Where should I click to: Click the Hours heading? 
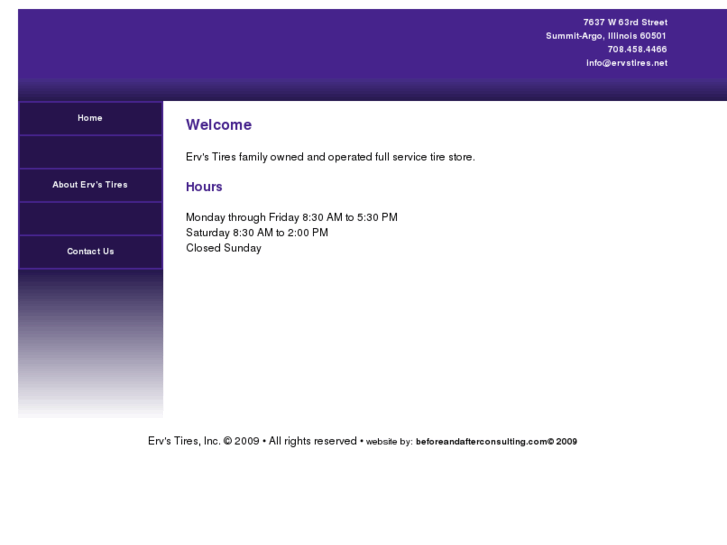(x=204, y=186)
